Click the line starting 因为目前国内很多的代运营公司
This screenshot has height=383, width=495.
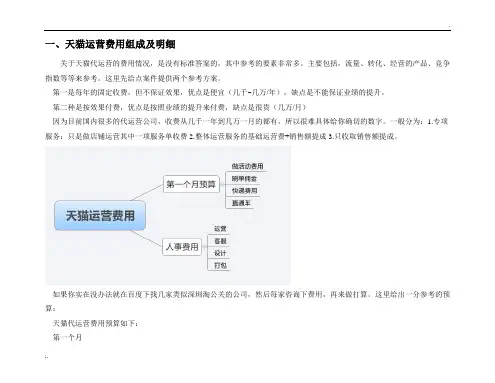250,121
